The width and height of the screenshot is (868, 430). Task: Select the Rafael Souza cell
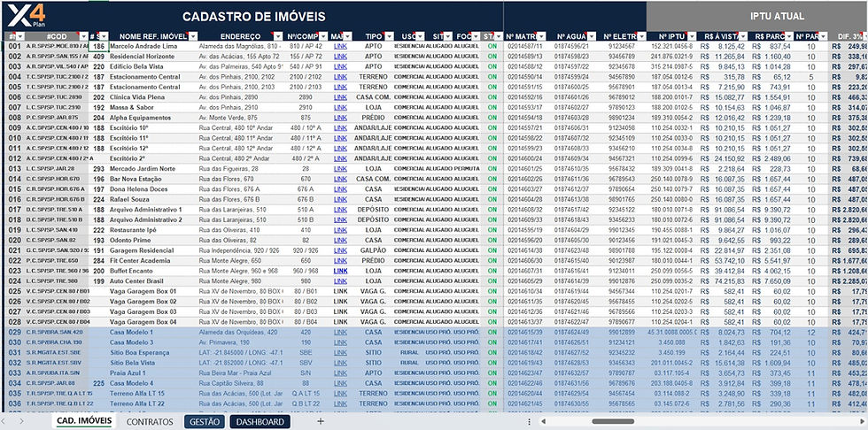(152, 200)
